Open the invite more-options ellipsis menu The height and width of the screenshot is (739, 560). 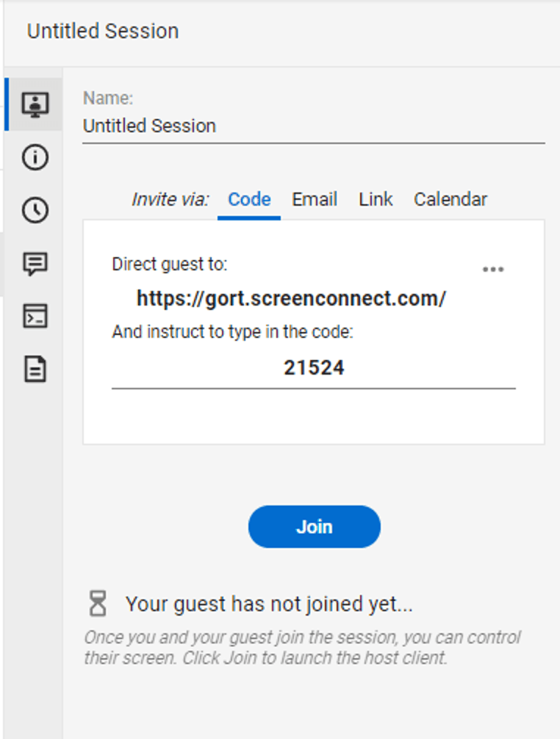pyautogui.click(x=493, y=269)
